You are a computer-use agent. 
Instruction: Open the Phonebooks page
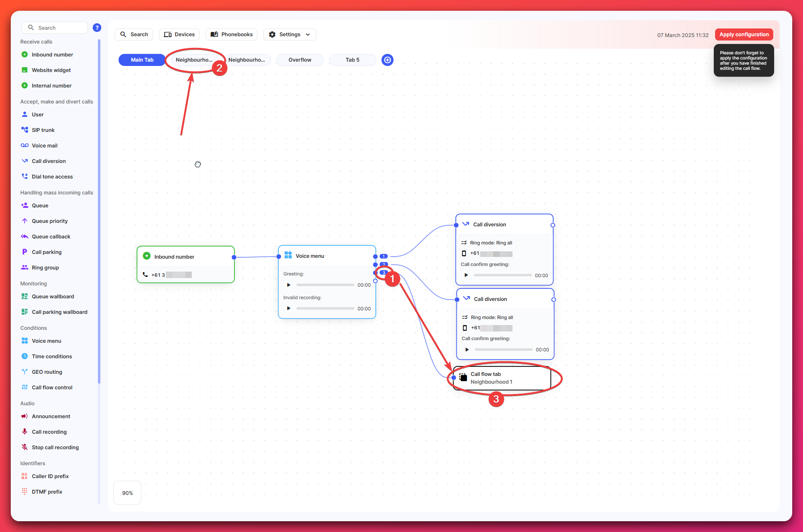tap(231, 34)
